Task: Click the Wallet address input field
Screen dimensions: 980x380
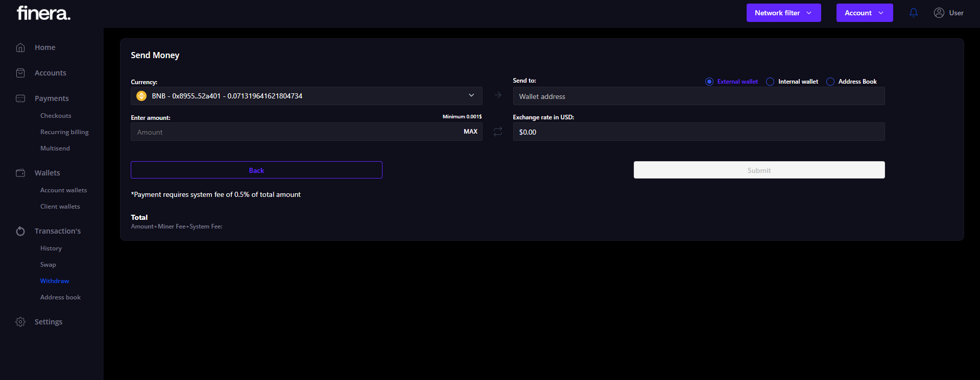Action: click(x=698, y=96)
